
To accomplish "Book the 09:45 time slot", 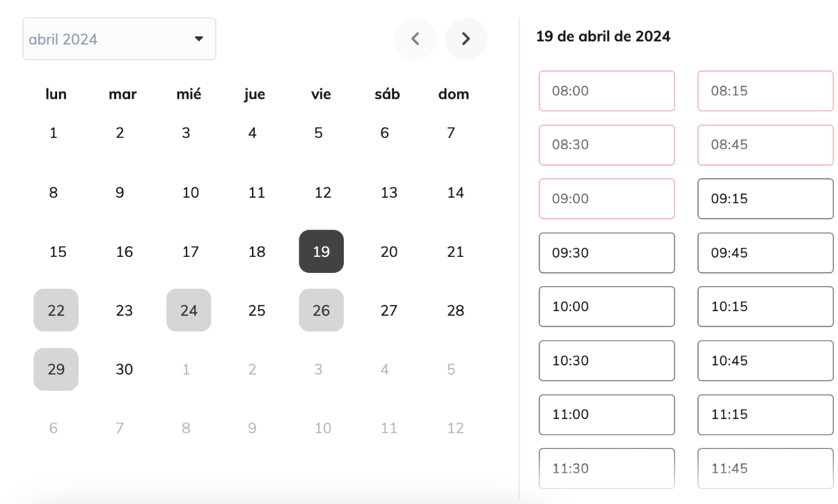I will click(766, 253).
